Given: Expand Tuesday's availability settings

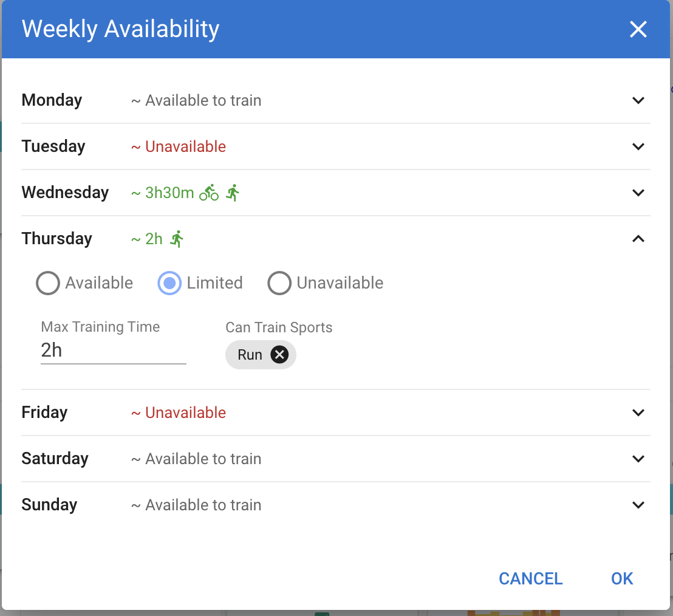Looking at the screenshot, I should pyautogui.click(x=638, y=146).
